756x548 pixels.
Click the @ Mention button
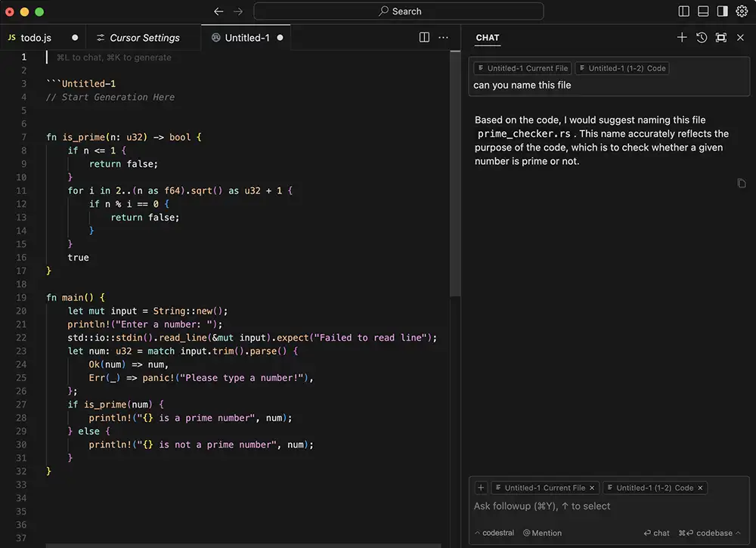point(542,533)
